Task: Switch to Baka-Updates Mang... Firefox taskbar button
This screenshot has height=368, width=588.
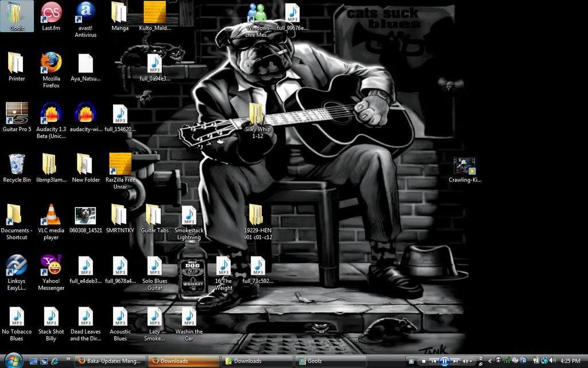Action: click(x=110, y=361)
